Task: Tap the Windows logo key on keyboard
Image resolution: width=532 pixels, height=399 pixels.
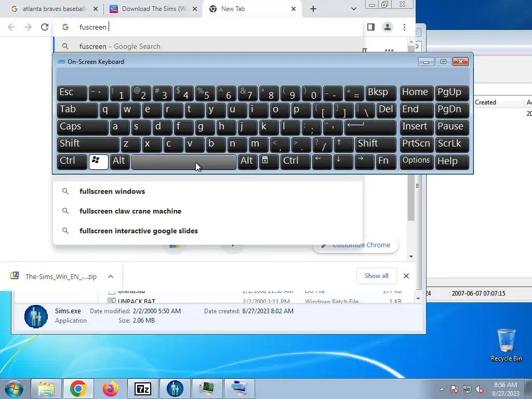Action: point(98,162)
